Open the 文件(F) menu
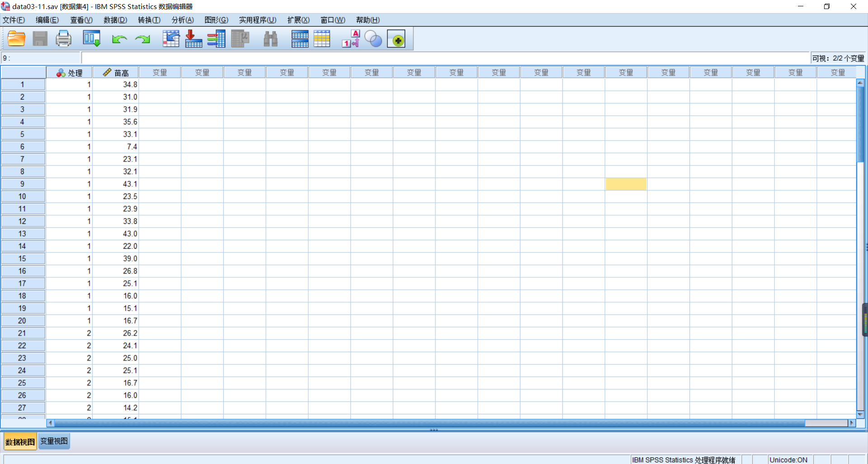Image resolution: width=868 pixels, height=464 pixels. click(14, 20)
